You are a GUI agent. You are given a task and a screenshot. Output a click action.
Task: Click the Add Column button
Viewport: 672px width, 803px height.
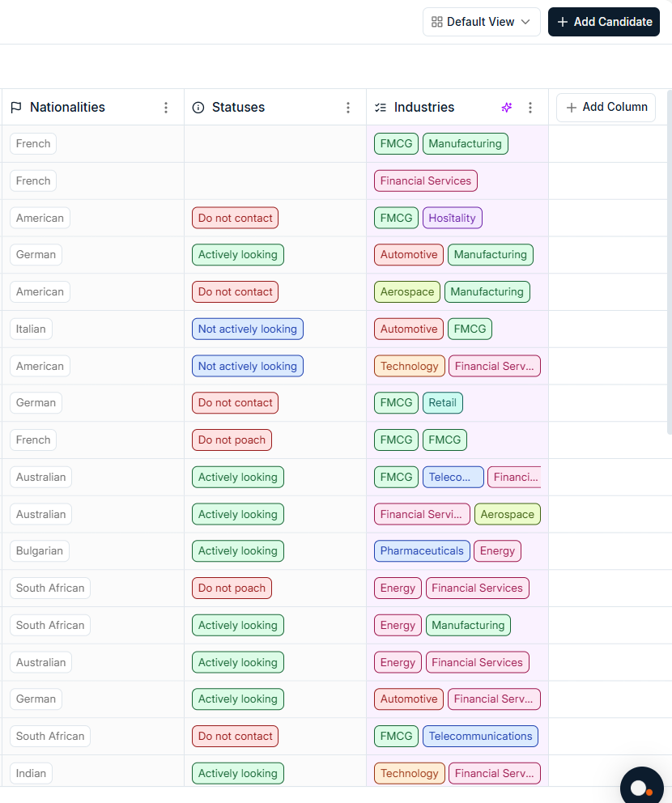pos(606,107)
